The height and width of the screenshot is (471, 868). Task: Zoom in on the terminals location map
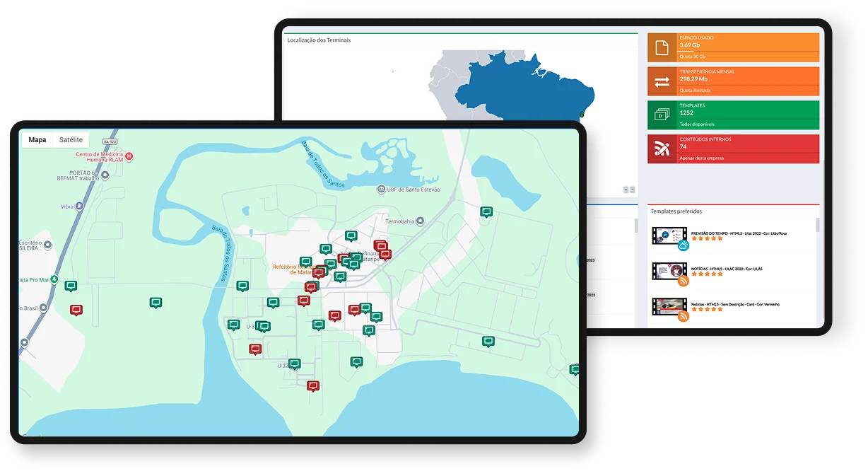626,190
